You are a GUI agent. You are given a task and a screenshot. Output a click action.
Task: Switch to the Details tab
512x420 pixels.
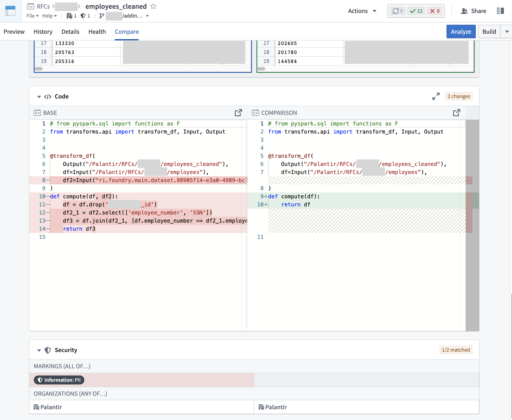click(x=70, y=32)
